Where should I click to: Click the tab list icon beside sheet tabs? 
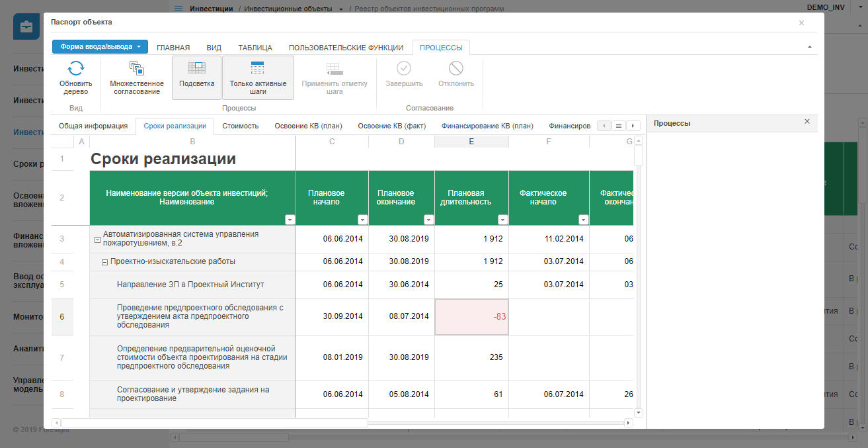619,126
